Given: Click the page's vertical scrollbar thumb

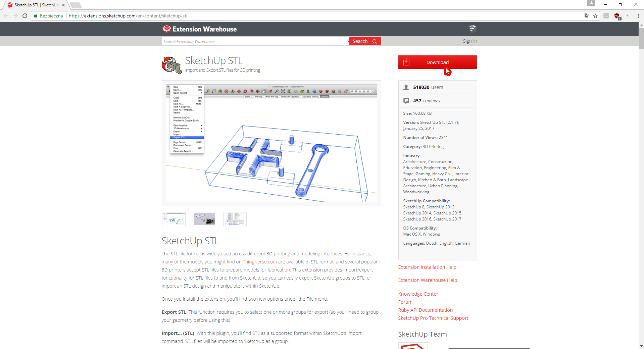Looking at the screenshot, I should tap(641, 39).
